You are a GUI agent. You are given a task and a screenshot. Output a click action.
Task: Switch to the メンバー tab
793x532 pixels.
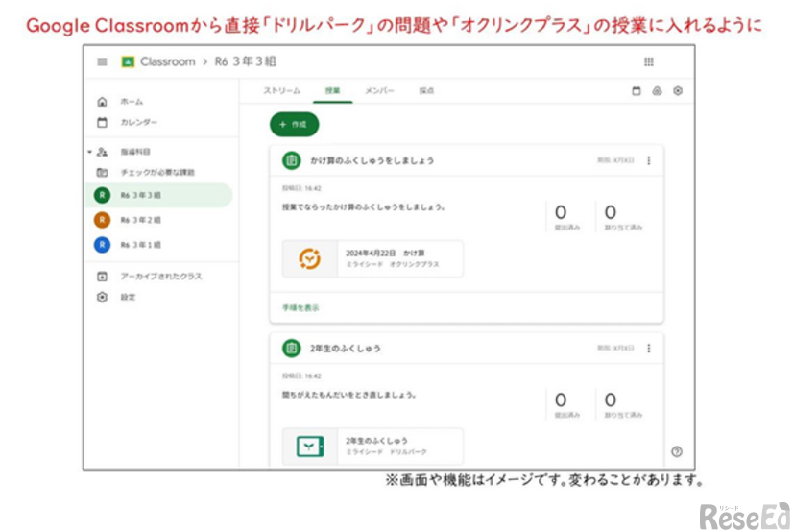click(x=380, y=91)
